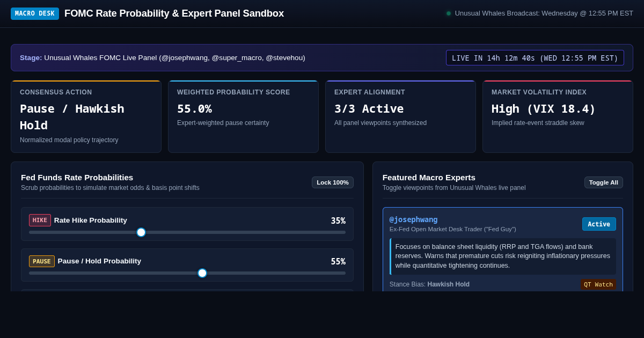Click the High (VIX 18.4) value

tap(543, 109)
